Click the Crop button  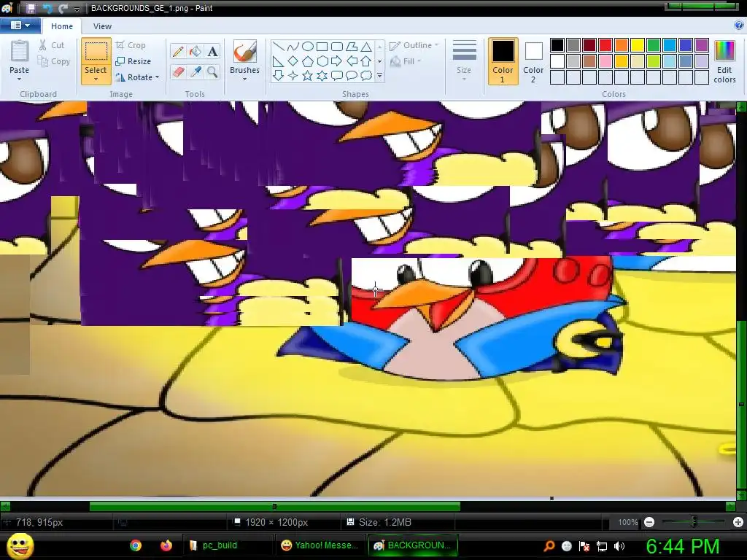pos(131,45)
